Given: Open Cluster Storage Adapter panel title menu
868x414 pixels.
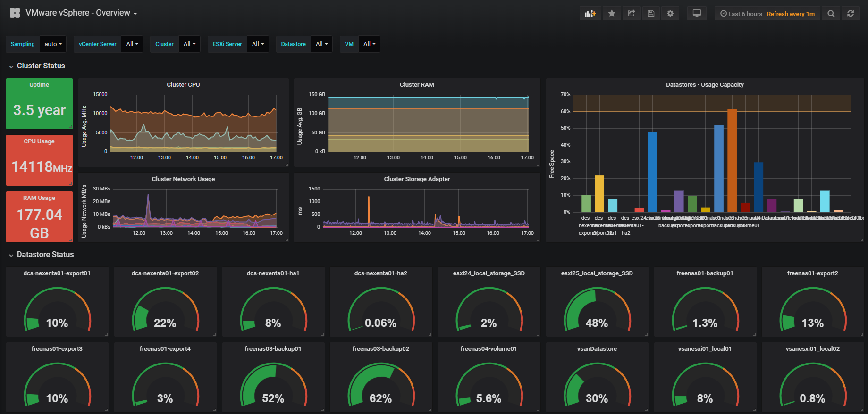Looking at the screenshot, I should pyautogui.click(x=417, y=179).
